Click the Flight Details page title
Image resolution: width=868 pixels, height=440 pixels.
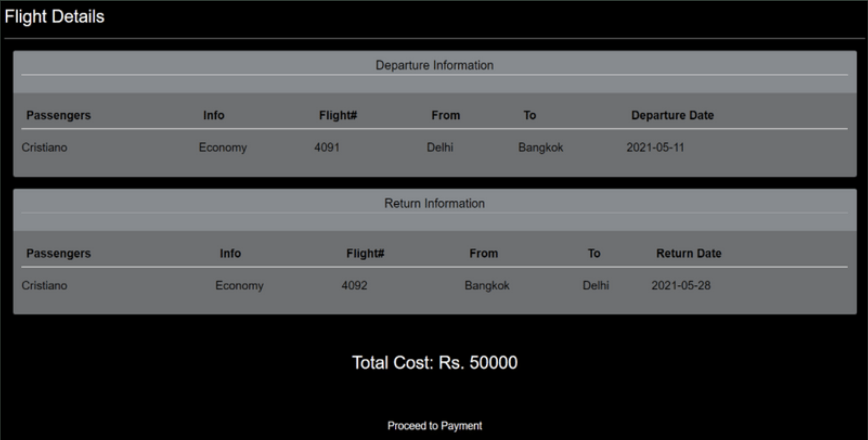point(54,16)
